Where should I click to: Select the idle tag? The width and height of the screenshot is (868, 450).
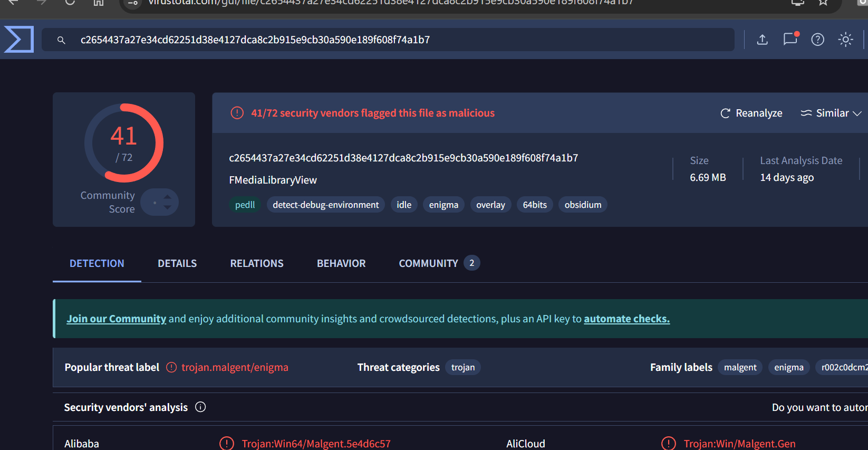click(x=404, y=205)
